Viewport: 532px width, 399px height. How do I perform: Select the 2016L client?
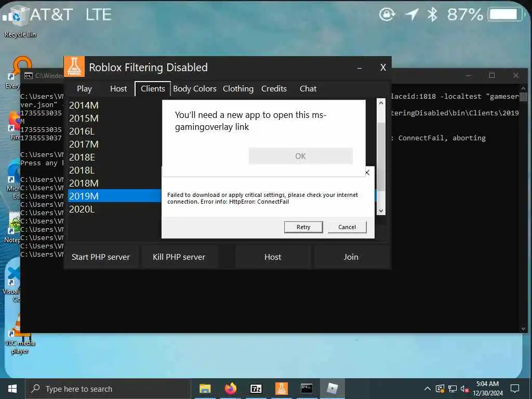tap(115, 131)
